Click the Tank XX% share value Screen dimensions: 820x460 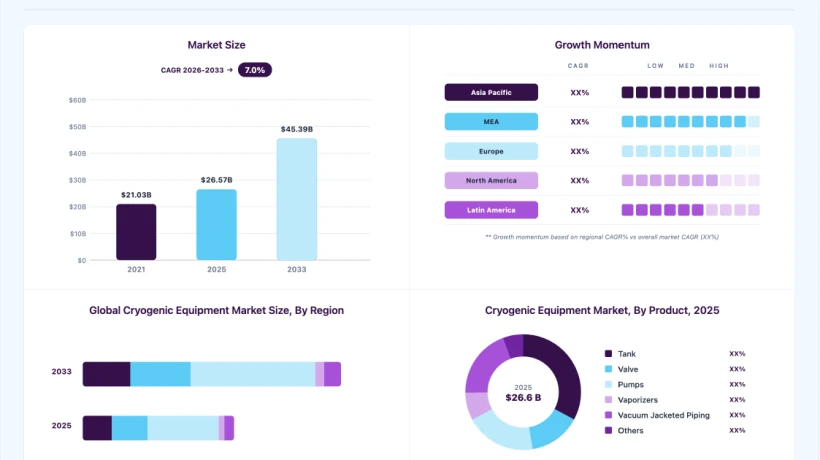coord(737,354)
